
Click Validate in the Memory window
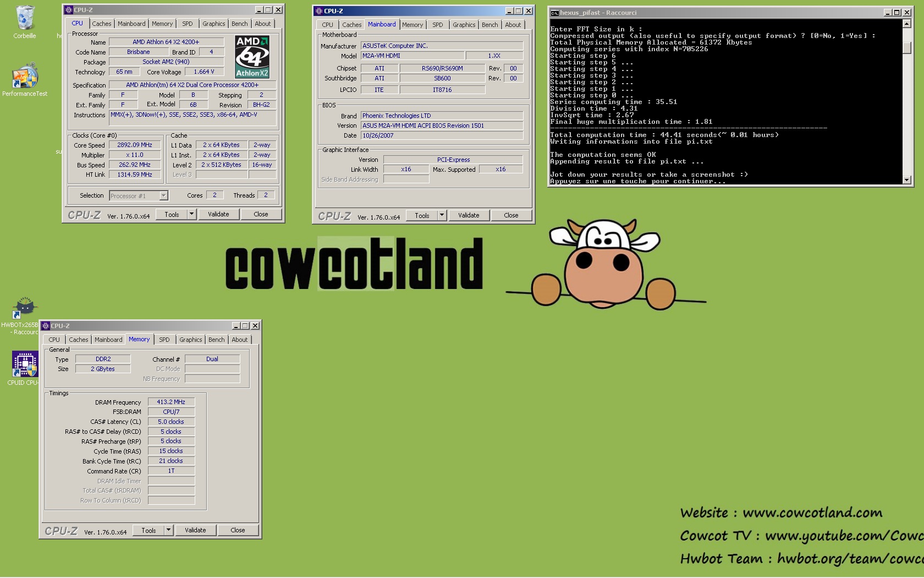point(195,530)
